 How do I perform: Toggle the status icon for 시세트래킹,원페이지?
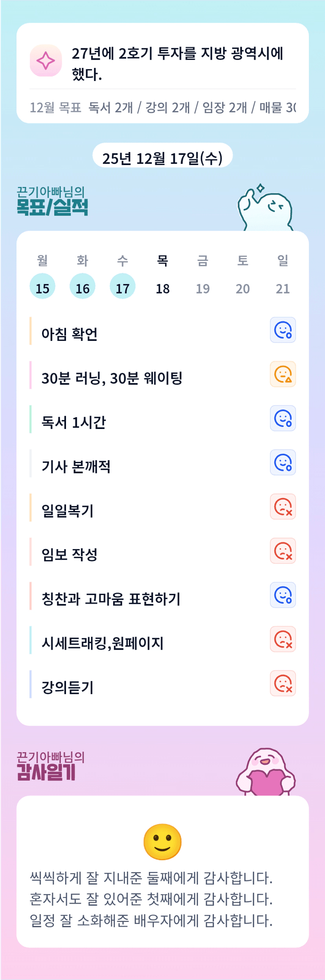tap(283, 639)
